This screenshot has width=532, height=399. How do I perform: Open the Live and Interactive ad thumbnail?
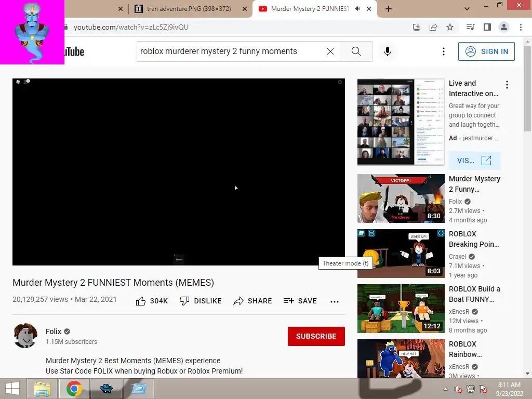click(x=401, y=122)
